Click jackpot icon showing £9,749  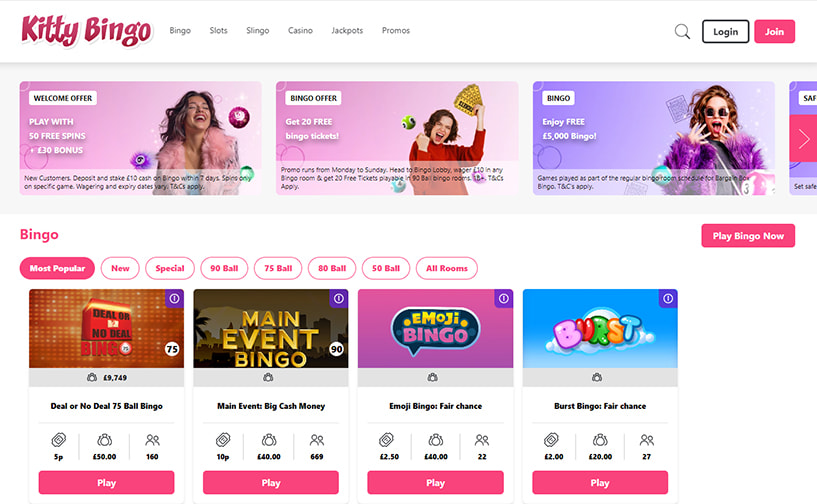pyautogui.click(x=92, y=377)
